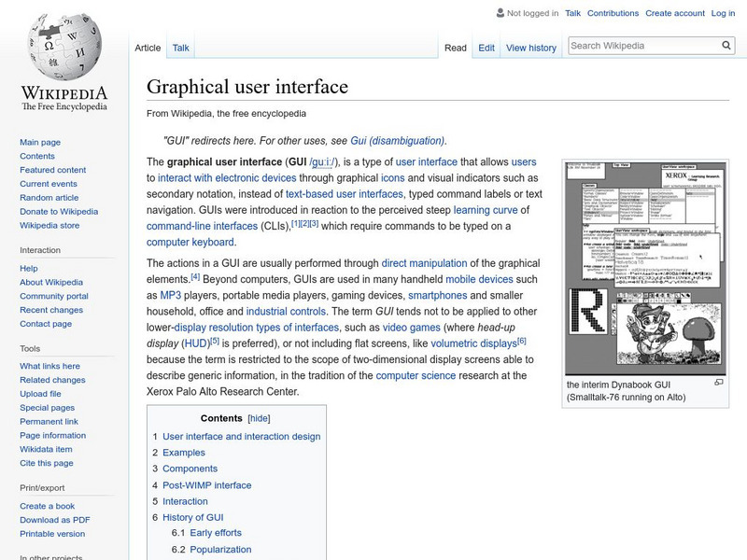This screenshot has height=560, width=747.
Task: Jump to 6.2 Popularization
Action: (220, 549)
